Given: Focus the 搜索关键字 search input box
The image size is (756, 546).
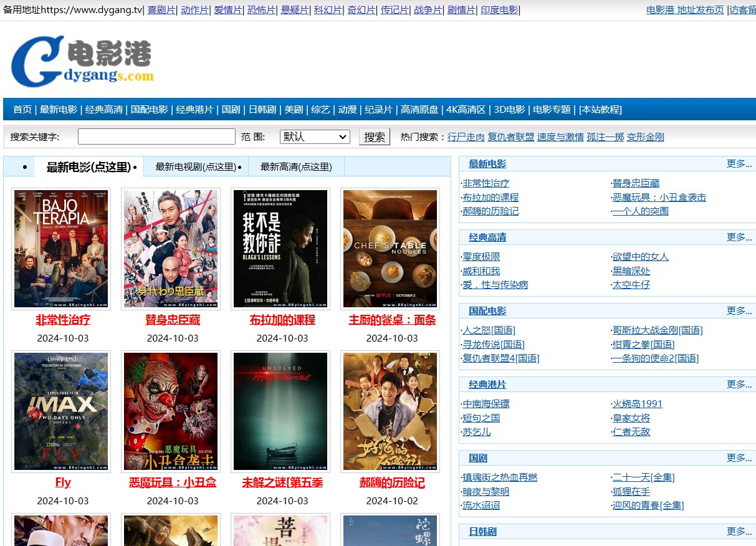Looking at the screenshot, I should 156,136.
